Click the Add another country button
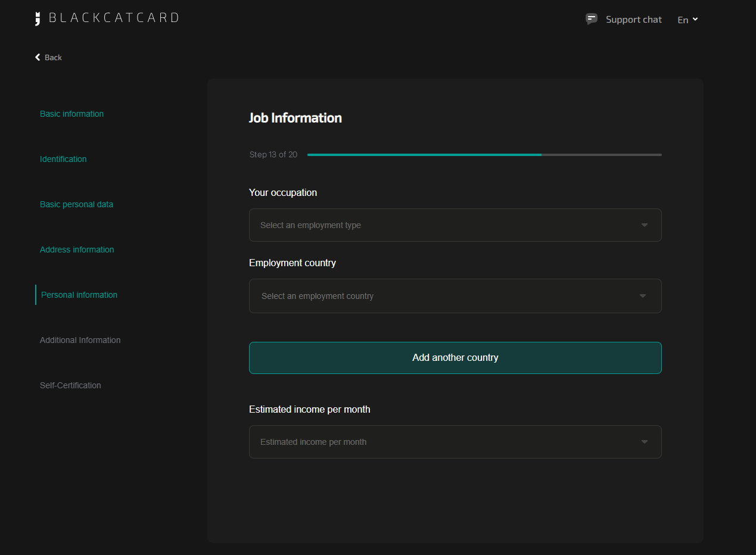Viewport: 756px width, 555px height. click(x=455, y=358)
